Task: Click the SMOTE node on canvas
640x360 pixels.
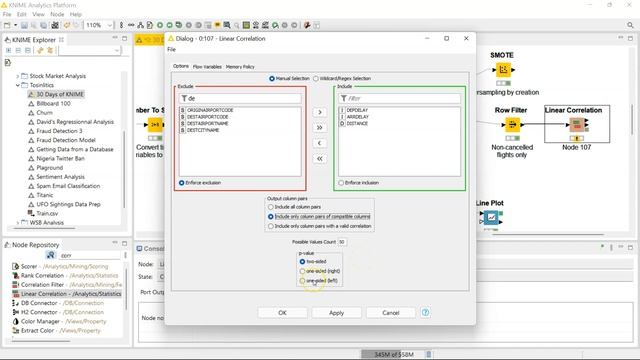Action: click(x=503, y=70)
